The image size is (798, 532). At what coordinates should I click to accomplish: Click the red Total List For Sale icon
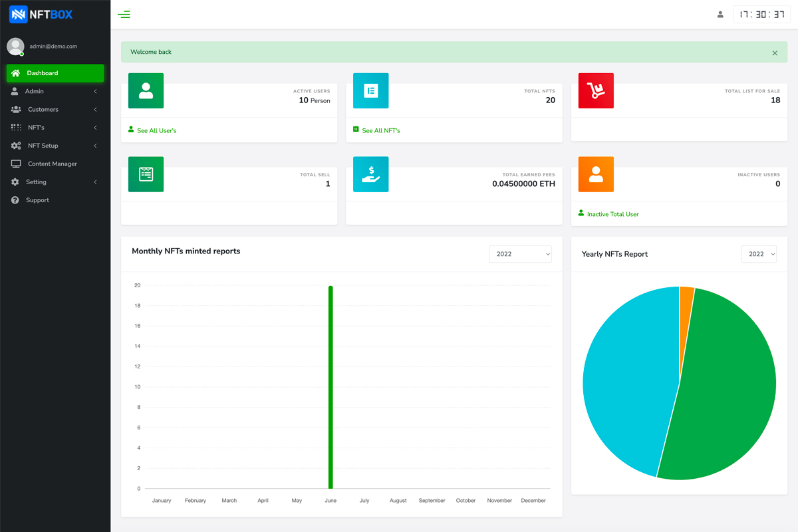(x=596, y=91)
